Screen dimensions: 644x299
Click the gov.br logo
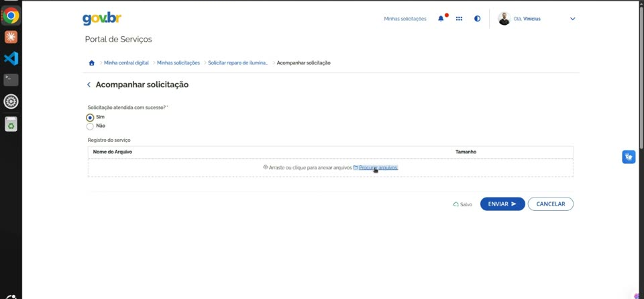tap(102, 19)
